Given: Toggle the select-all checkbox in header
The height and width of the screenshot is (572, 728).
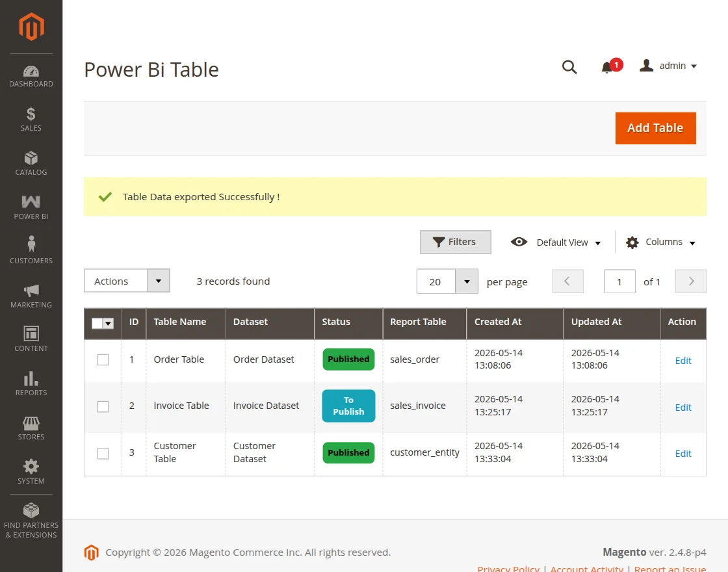Looking at the screenshot, I should click(x=97, y=323).
